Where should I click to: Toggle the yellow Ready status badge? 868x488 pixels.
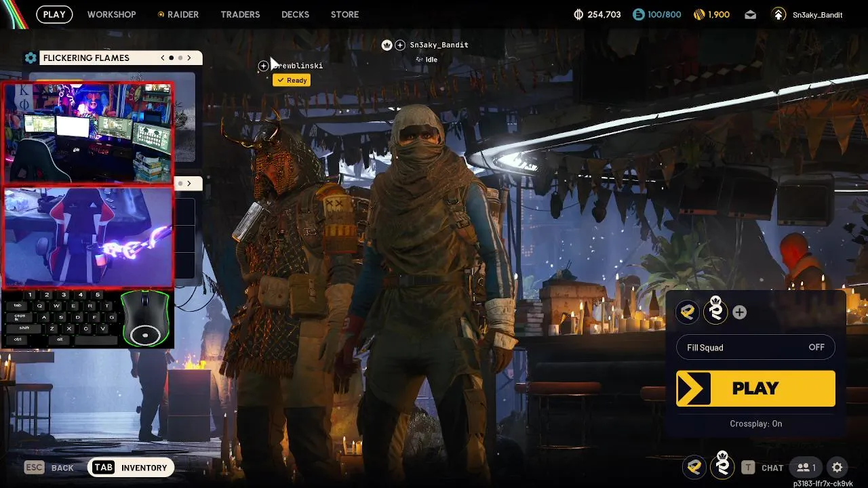click(292, 80)
